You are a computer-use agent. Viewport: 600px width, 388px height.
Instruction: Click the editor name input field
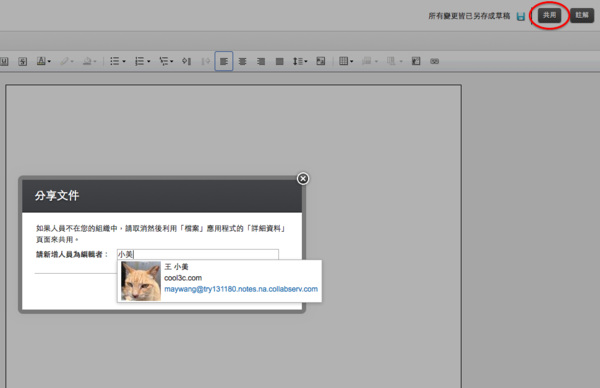tap(198, 254)
